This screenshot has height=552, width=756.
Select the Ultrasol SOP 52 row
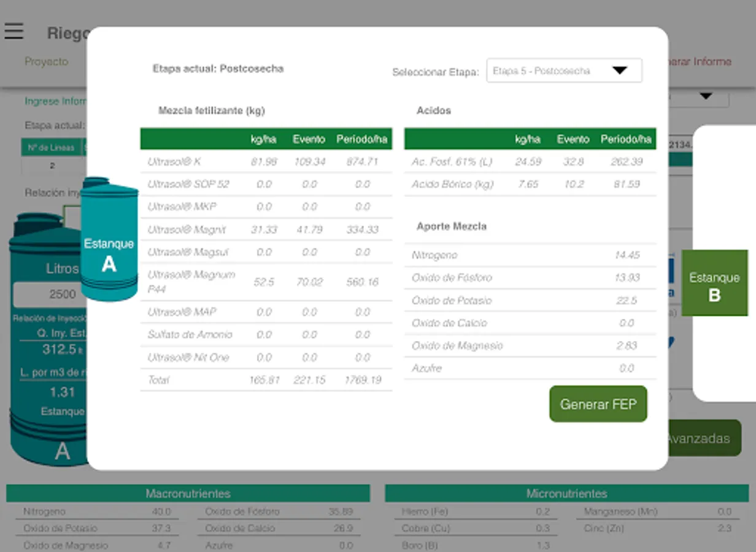(x=266, y=184)
